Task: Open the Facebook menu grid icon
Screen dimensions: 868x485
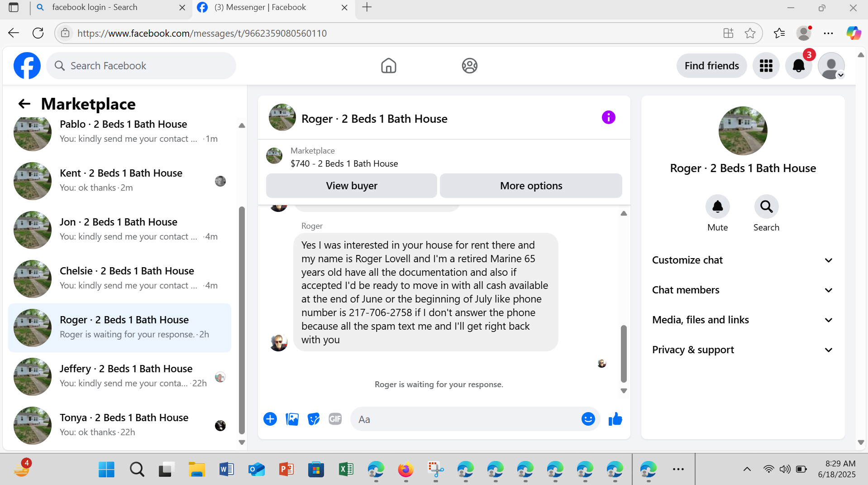Action: point(766,66)
